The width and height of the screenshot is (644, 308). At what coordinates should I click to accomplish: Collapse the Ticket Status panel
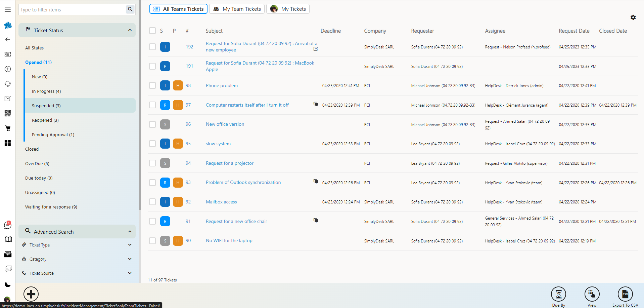tap(130, 30)
